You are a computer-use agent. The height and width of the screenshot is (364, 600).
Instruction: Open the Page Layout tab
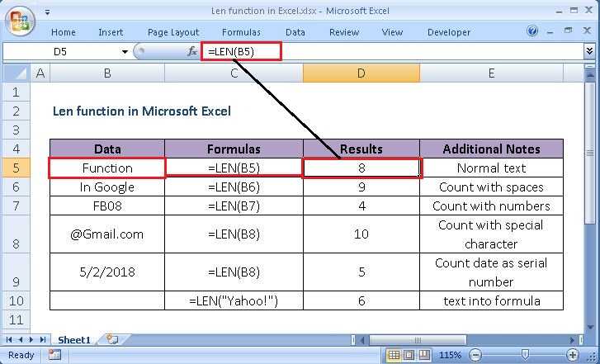point(173,32)
